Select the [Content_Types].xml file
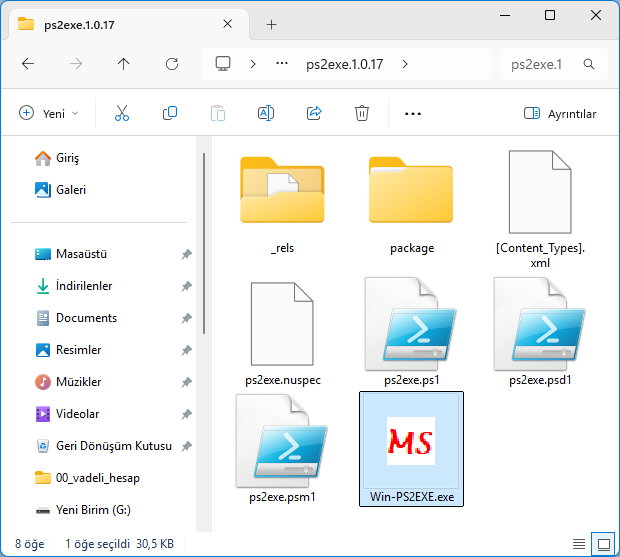The height and width of the screenshot is (557, 620). coord(540,210)
